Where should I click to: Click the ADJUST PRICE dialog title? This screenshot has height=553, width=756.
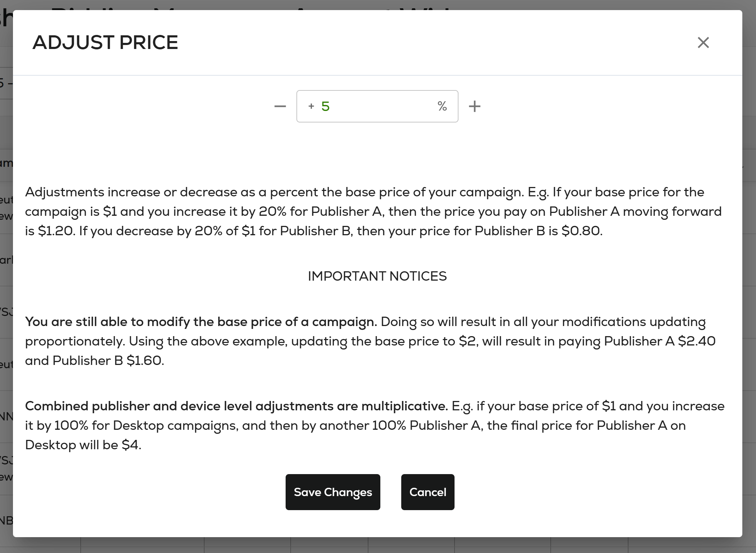[105, 43]
